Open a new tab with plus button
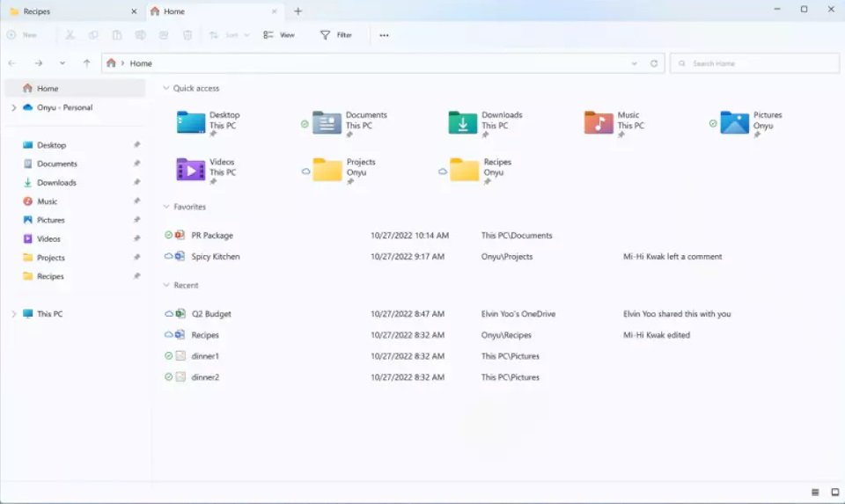 pyautogui.click(x=298, y=11)
